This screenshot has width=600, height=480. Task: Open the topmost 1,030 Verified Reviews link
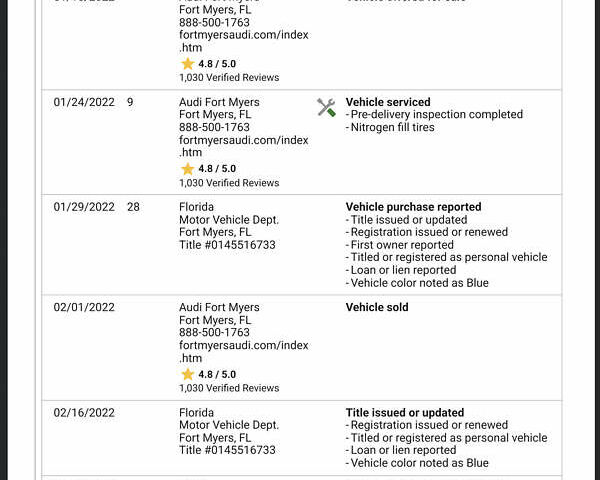click(x=229, y=77)
